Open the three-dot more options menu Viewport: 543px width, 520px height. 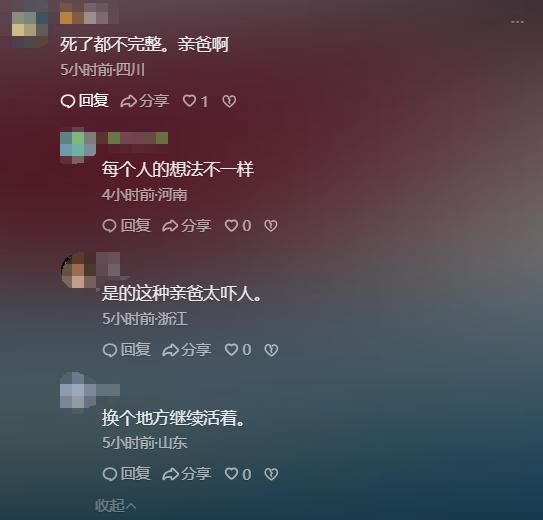tap(517, 22)
